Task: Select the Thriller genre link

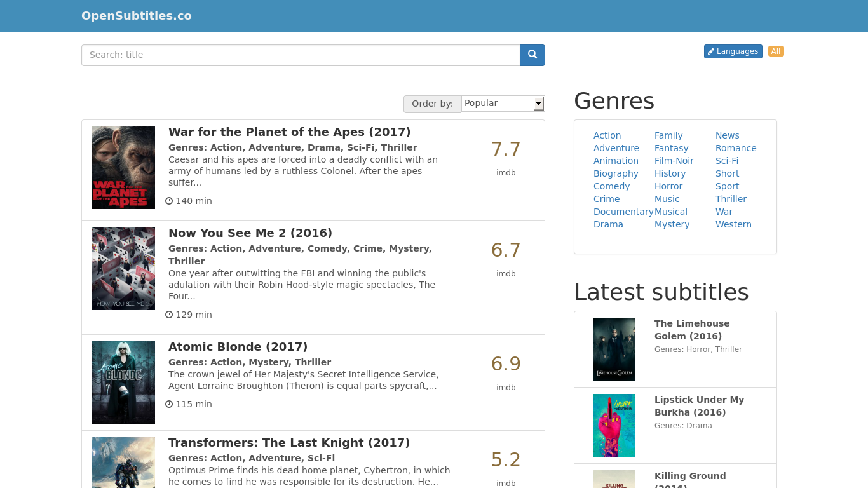Action: [731, 199]
